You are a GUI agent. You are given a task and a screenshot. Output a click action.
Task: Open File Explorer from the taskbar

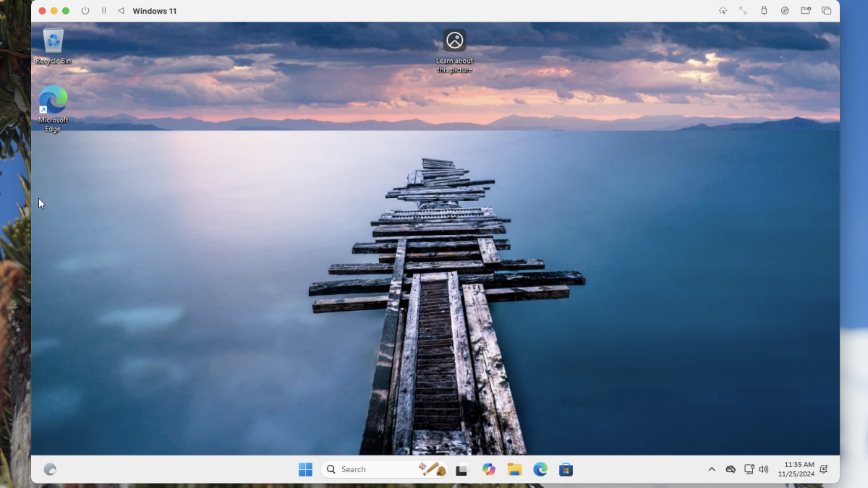[x=514, y=469]
